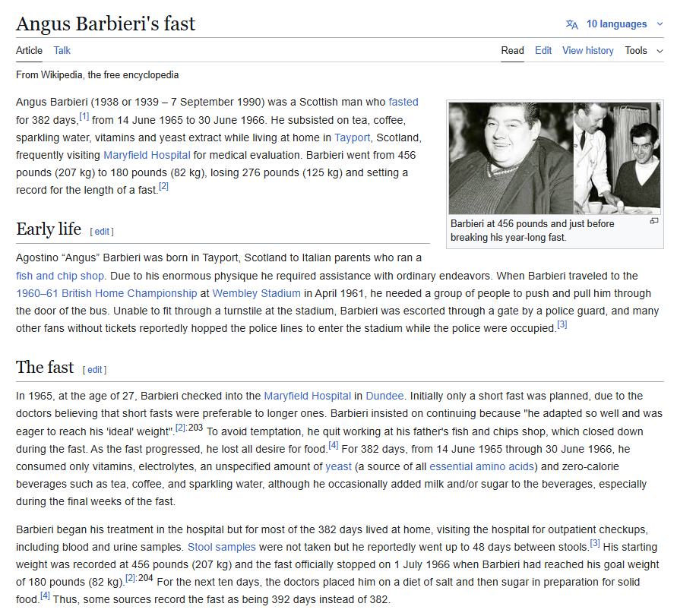Expand the Tools menu chevron
677x616 pixels.
[660, 51]
